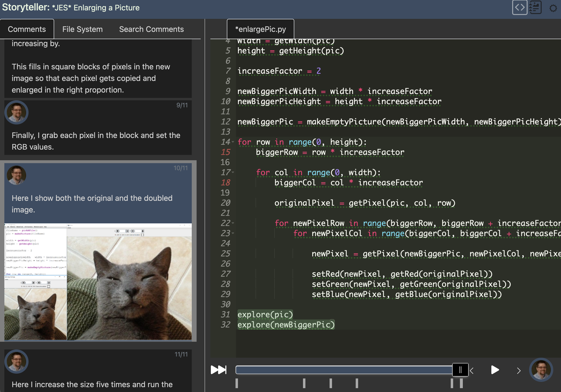Open the comments list view icon
Screen dimensions: 561x392
tap(535, 7)
